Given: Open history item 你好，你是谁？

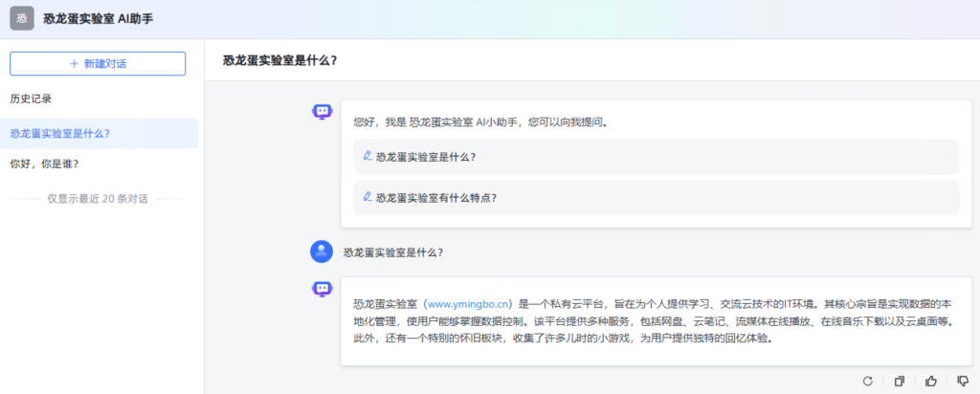Looking at the screenshot, I should tap(99, 164).
